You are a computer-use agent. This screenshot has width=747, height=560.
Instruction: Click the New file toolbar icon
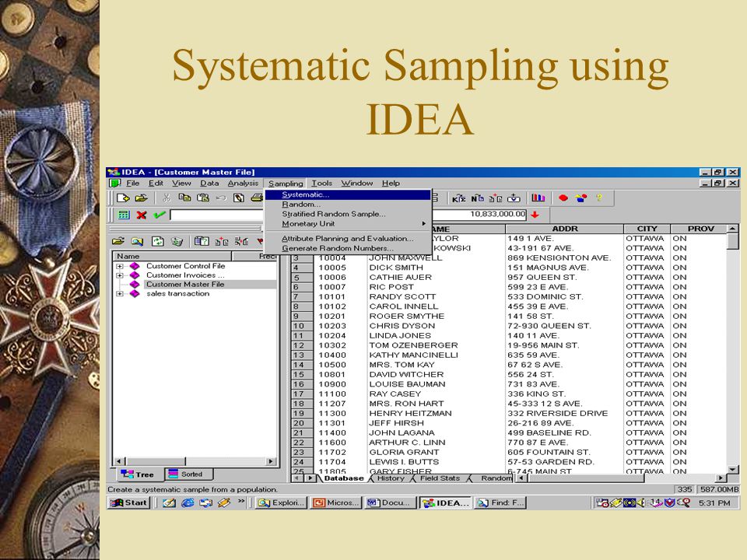click(123, 198)
